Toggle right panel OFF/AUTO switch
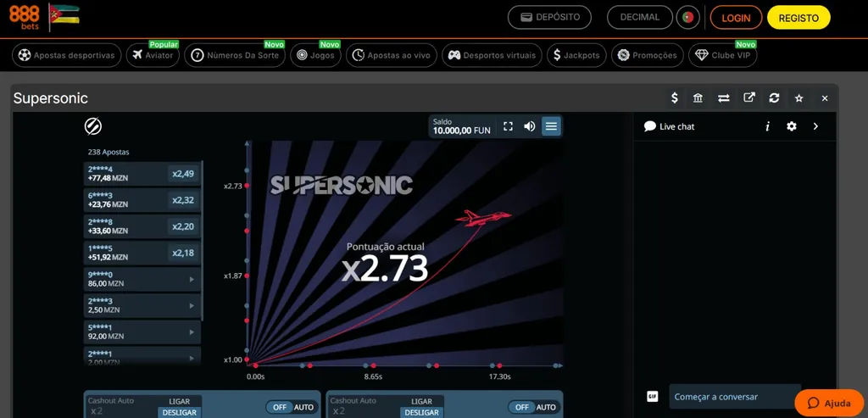Image resolution: width=868 pixels, height=418 pixels. pos(535,407)
